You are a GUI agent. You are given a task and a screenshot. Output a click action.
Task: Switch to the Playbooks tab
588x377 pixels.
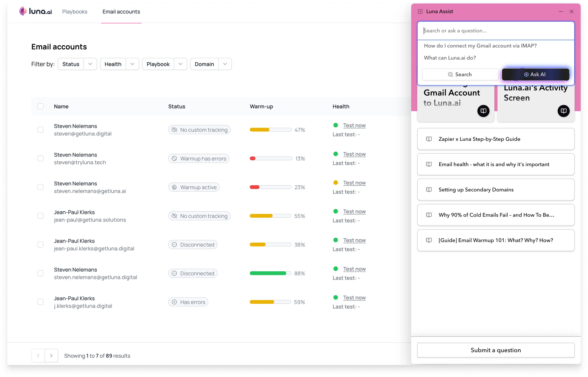(75, 12)
